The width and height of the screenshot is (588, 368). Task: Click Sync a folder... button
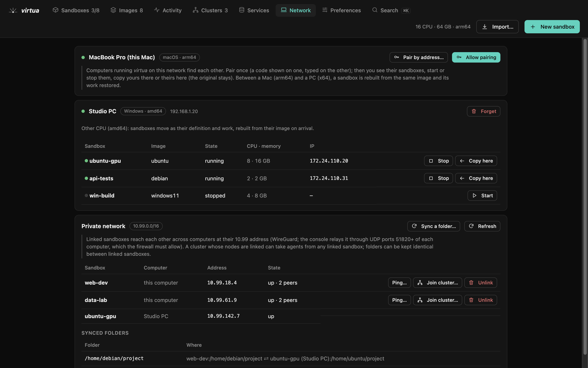pos(433,226)
